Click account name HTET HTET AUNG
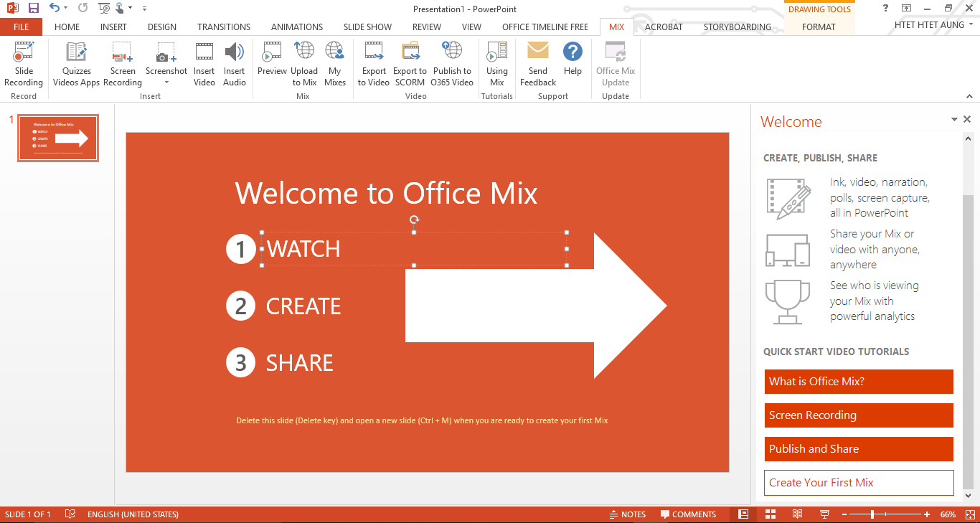The height and width of the screenshot is (523, 980). click(x=929, y=25)
